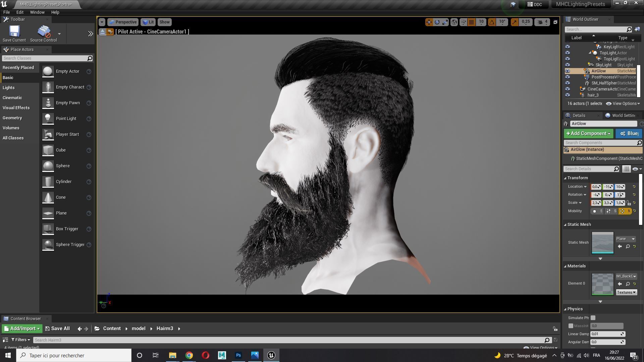Open the File menu
The width and height of the screenshot is (644, 362).
click(x=6, y=12)
